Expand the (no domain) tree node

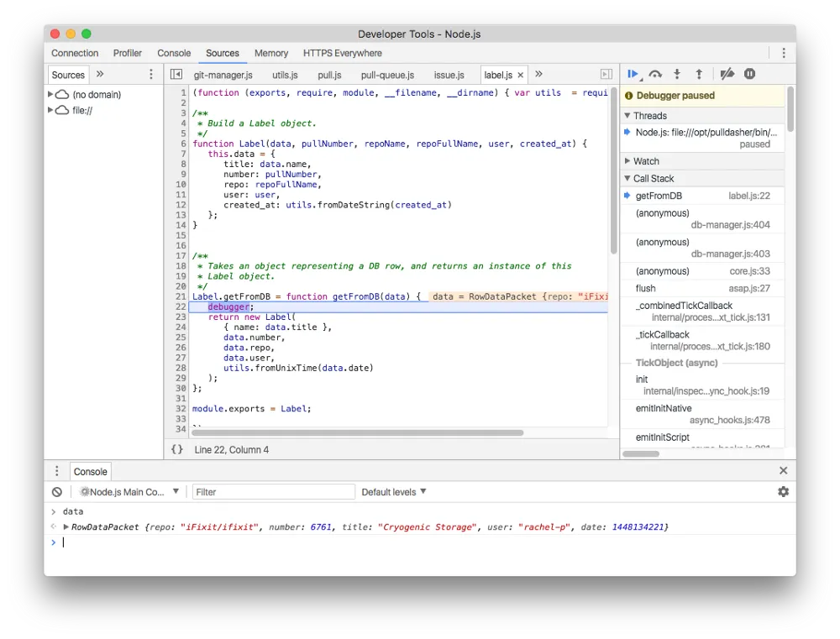point(50,94)
